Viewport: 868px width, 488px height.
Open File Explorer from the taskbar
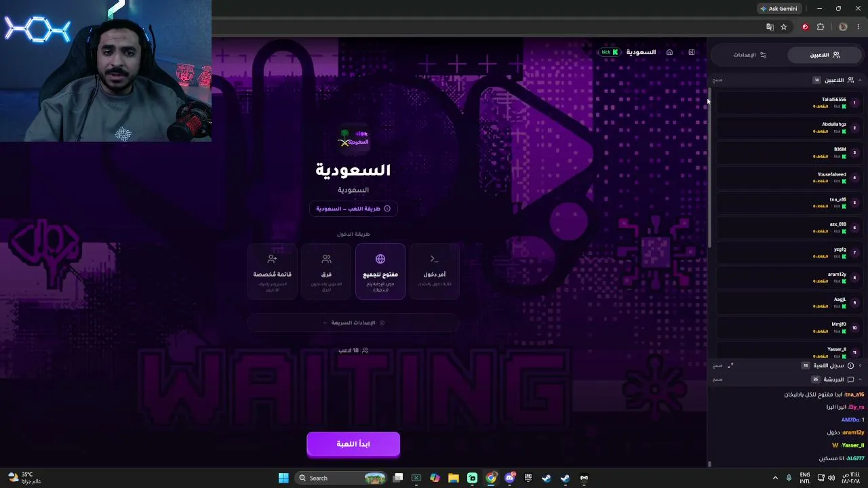coord(454,478)
